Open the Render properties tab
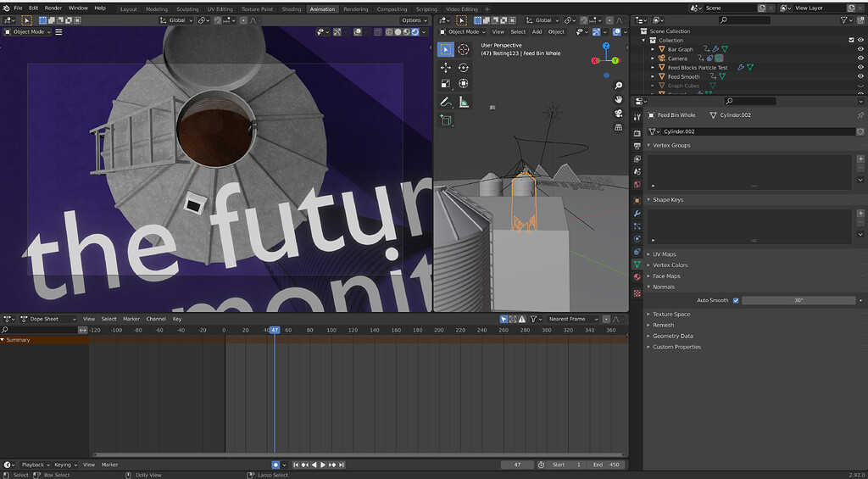868x479 pixels. 637,133
